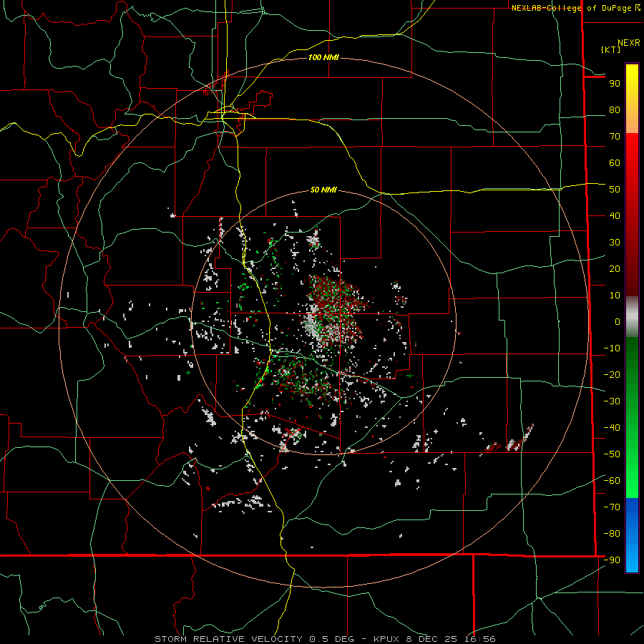Image resolution: width=644 pixels, height=644 pixels.
Task: Click the -30 value on velocity scale
Action: coord(612,401)
